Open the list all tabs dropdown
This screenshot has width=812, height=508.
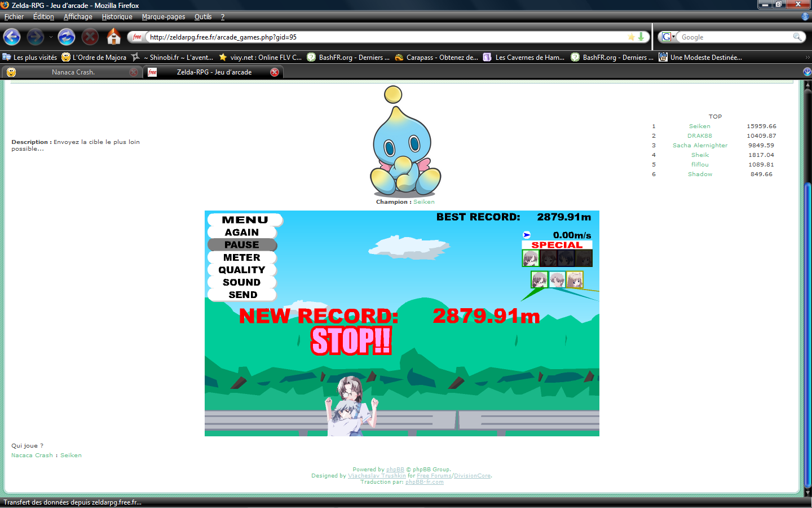pyautogui.click(x=807, y=72)
